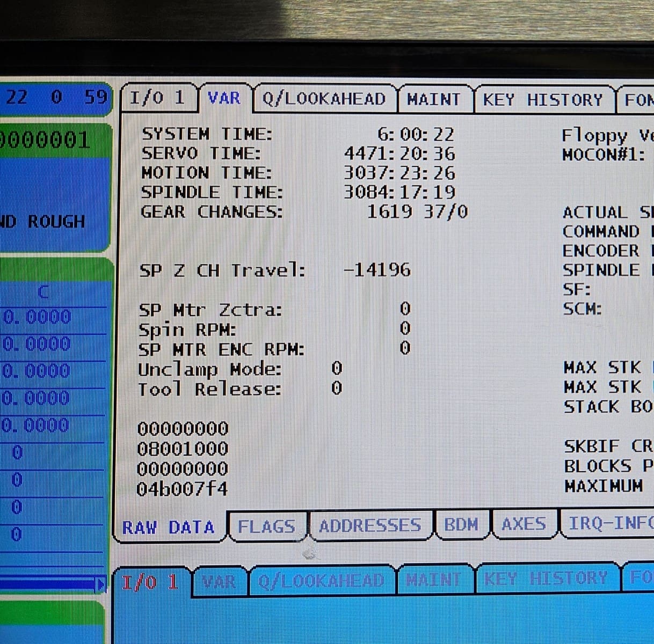This screenshot has height=644, width=654.
Task: Select the RAW DATA sub-tab
Action: (x=168, y=528)
